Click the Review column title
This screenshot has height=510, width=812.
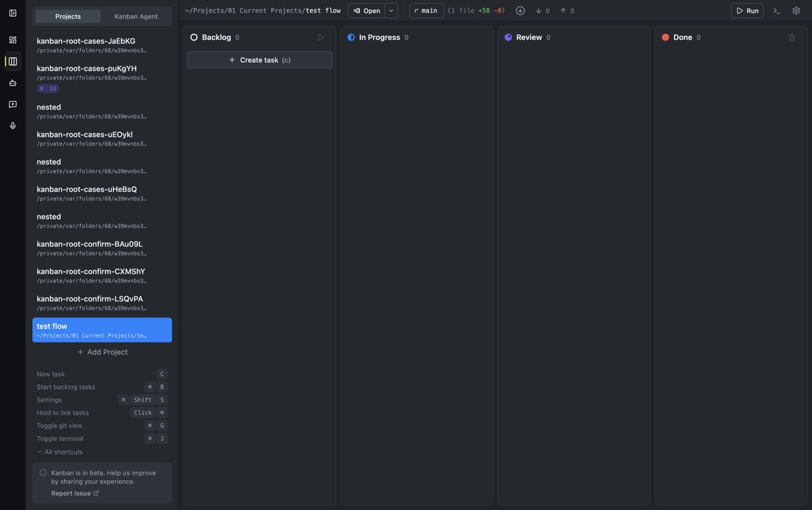pyautogui.click(x=529, y=37)
